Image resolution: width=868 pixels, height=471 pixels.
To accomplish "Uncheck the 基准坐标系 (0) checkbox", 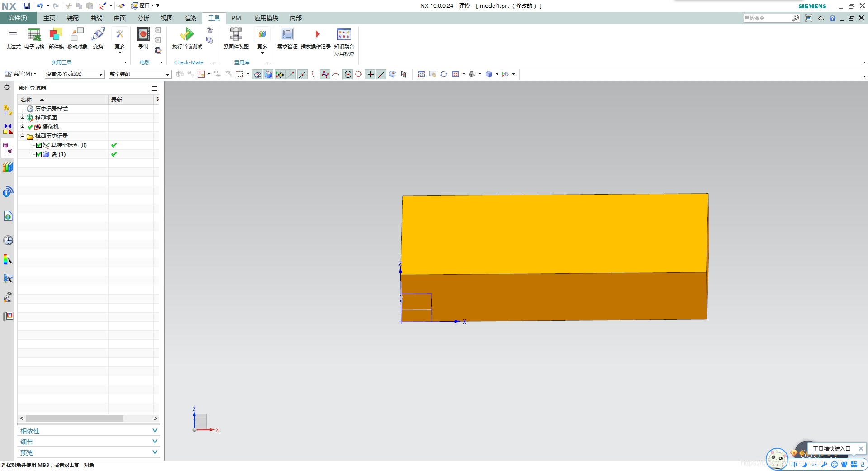I will coord(39,145).
